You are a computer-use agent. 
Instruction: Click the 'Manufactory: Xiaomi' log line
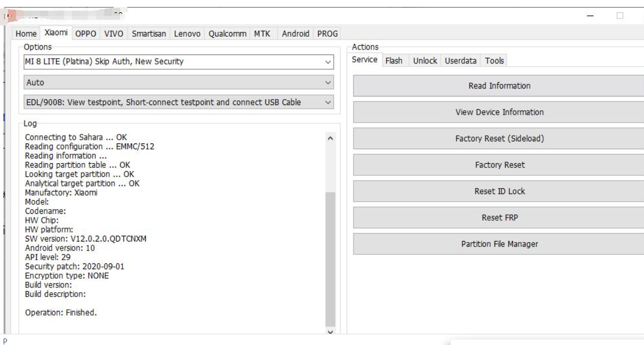click(61, 192)
